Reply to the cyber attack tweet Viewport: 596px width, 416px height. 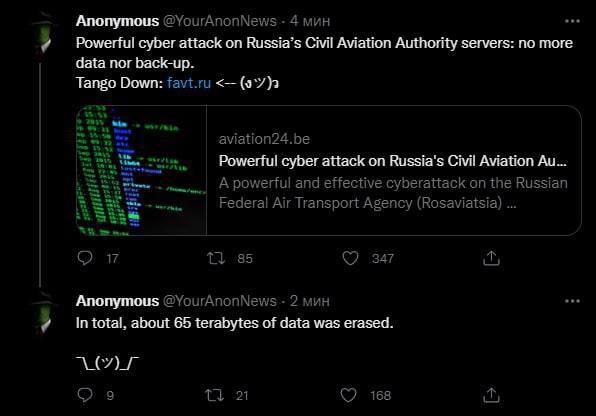click(x=85, y=258)
